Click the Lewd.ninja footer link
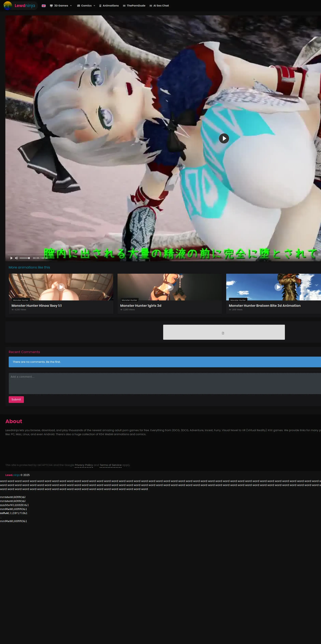321x644 pixels. (x=13, y=475)
